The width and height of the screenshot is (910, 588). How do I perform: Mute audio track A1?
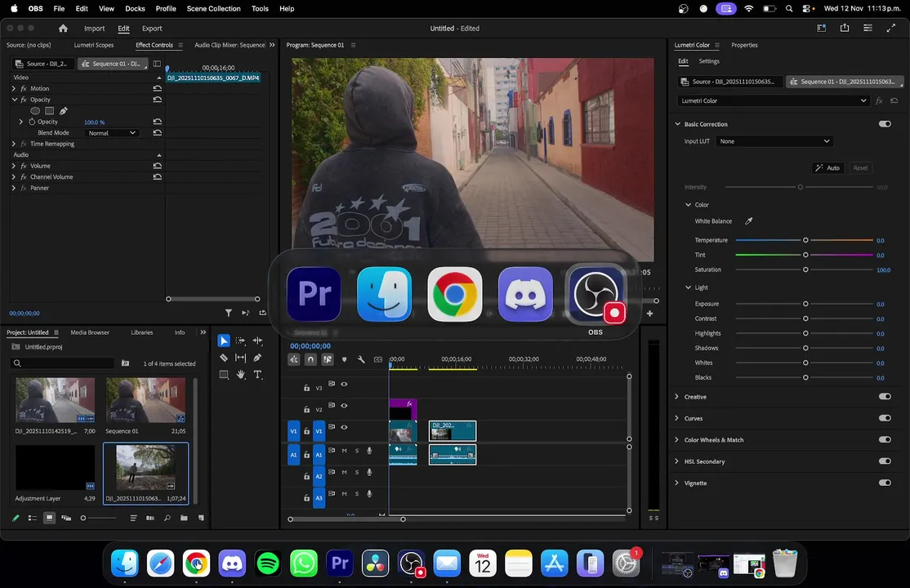coord(344,451)
